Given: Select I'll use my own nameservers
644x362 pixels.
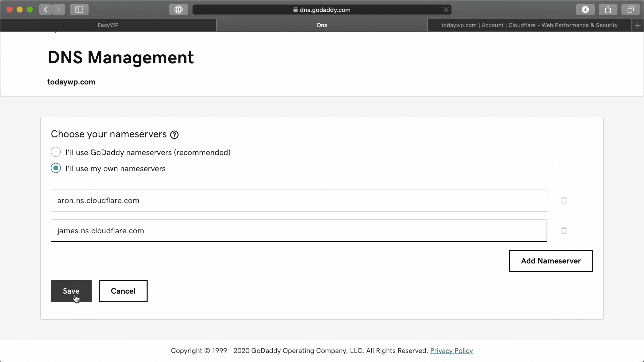Looking at the screenshot, I should [x=56, y=168].
